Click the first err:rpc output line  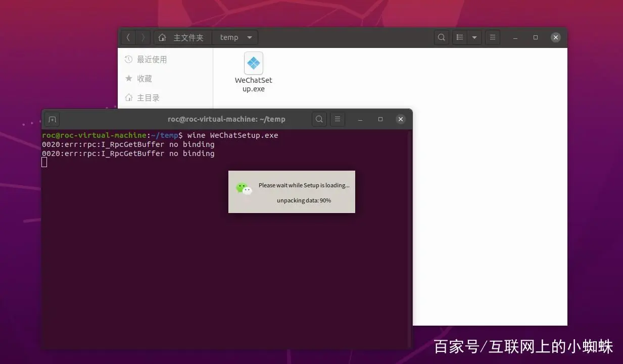pos(128,144)
